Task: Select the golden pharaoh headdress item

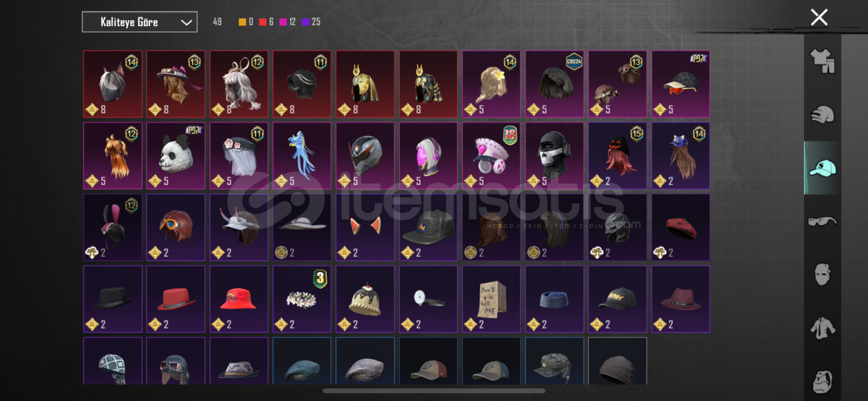Action: [x=365, y=84]
